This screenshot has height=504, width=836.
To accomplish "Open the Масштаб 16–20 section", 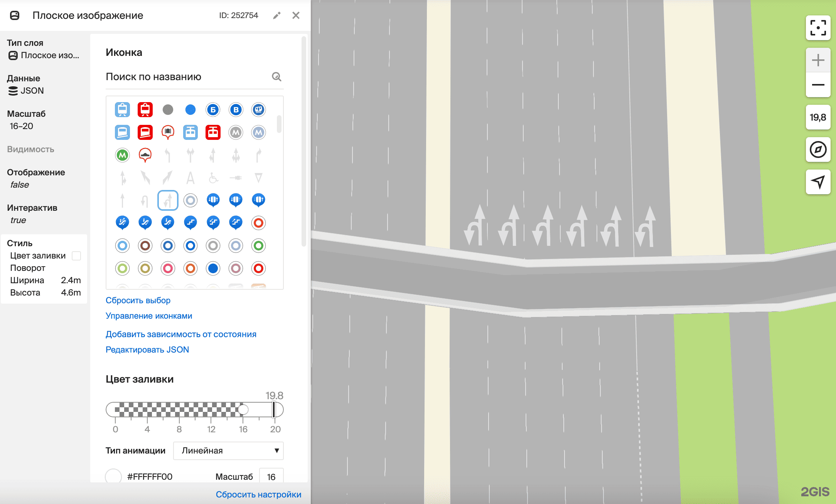I will 26,120.
